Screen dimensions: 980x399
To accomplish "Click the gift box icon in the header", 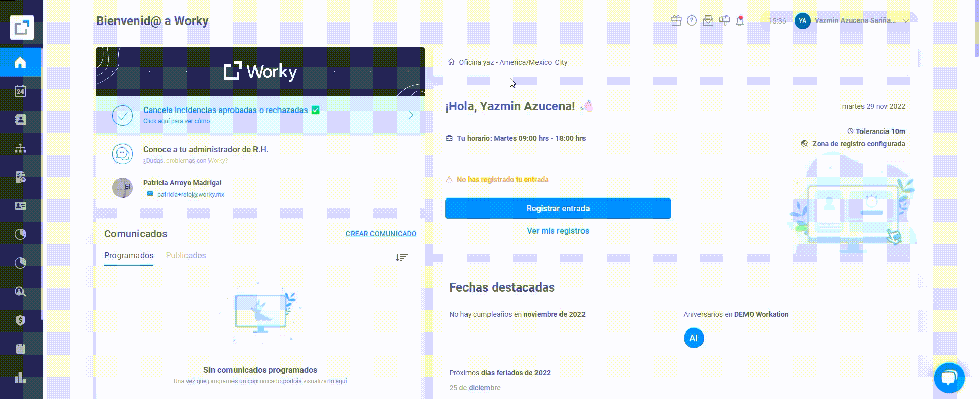I will [676, 20].
